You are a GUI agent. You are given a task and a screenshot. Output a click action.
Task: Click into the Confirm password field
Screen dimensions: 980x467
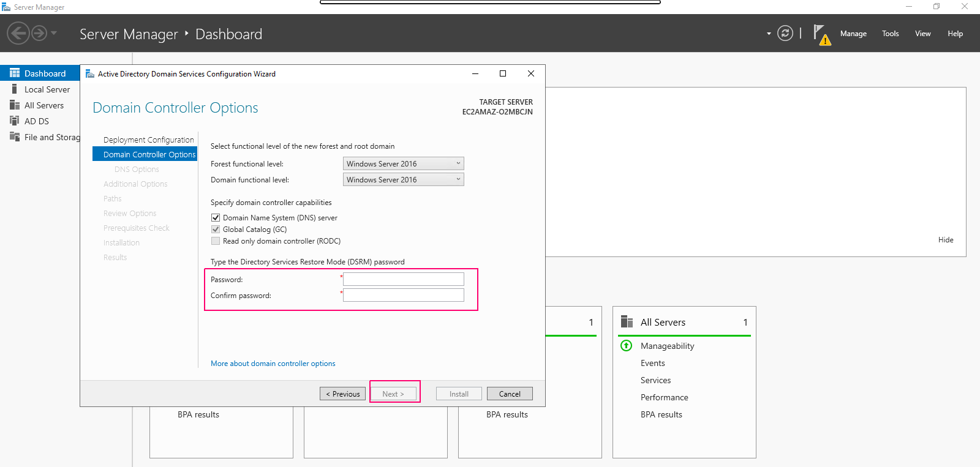point(403,295)
